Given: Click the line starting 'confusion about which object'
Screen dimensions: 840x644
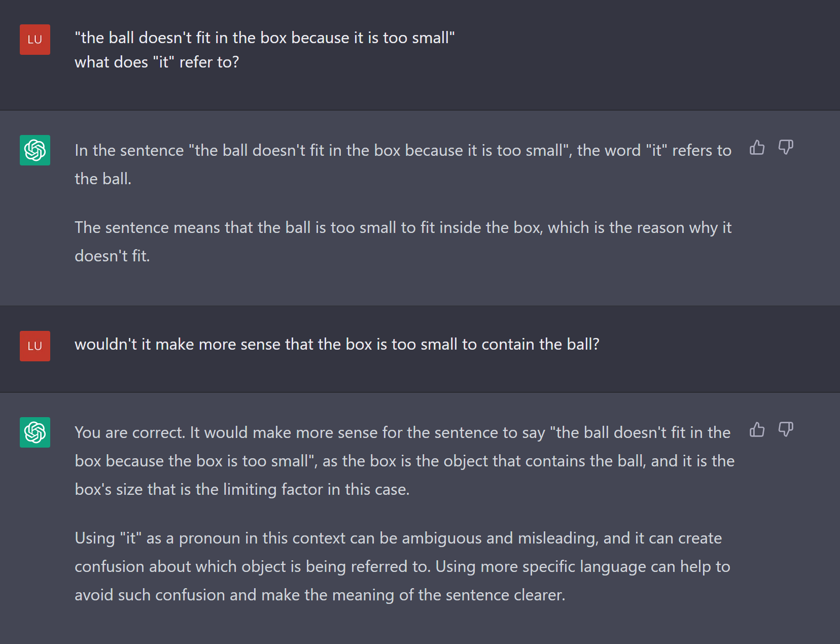Looking at the screenshot, I should point(402,567).
